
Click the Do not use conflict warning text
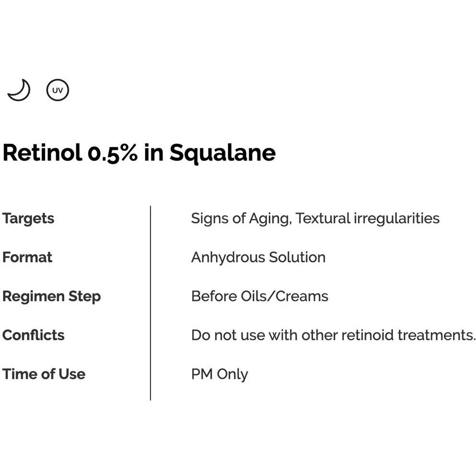pyautogui.click(x=228, y=335)
